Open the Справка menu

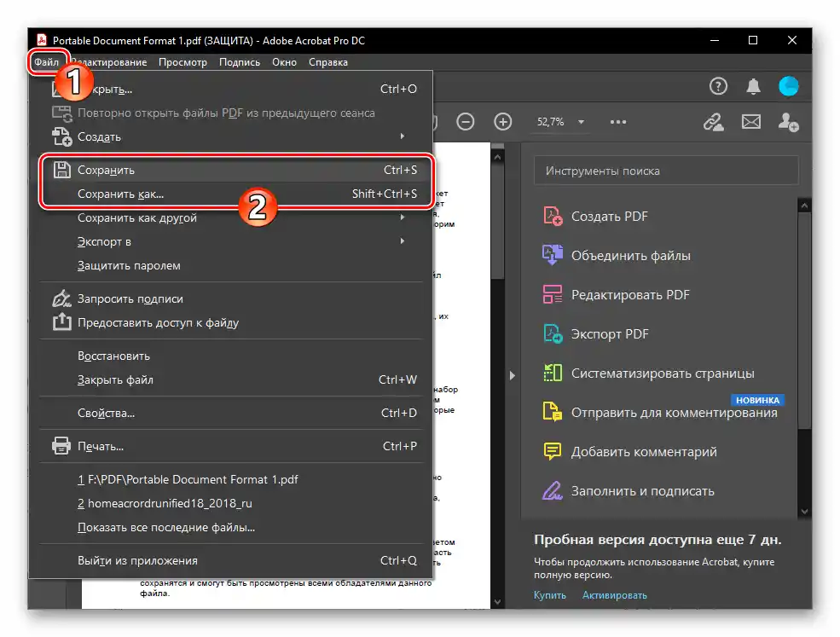(x=327, y=62)
